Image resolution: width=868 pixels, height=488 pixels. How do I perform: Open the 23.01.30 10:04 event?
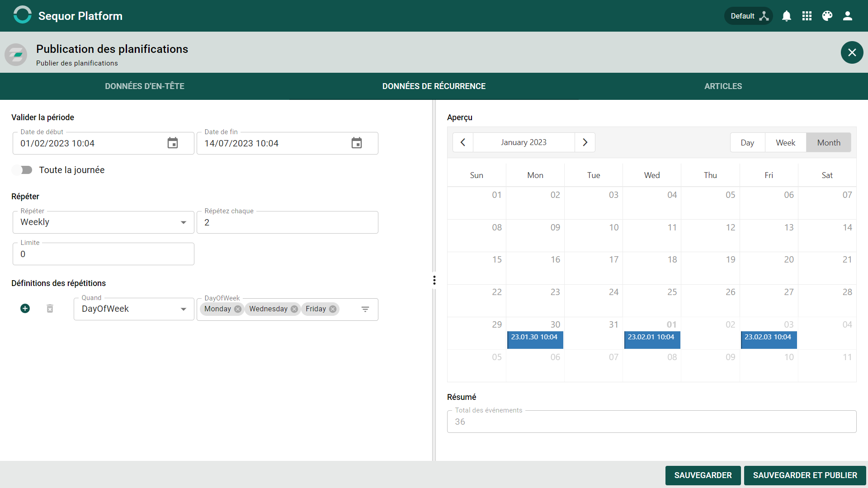(x=535, y=340)
